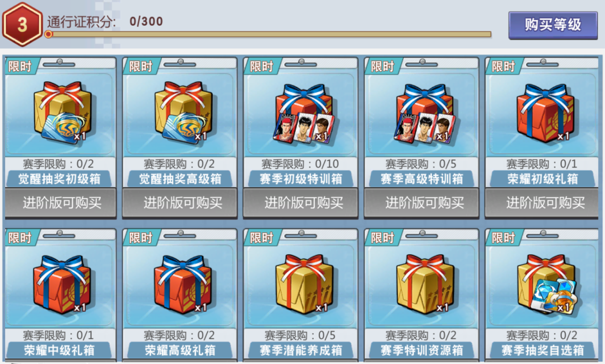Tap the 赛季高级特训箱 box icon
This screenshot has height=364, width=605.
click(x=425, y=114)
